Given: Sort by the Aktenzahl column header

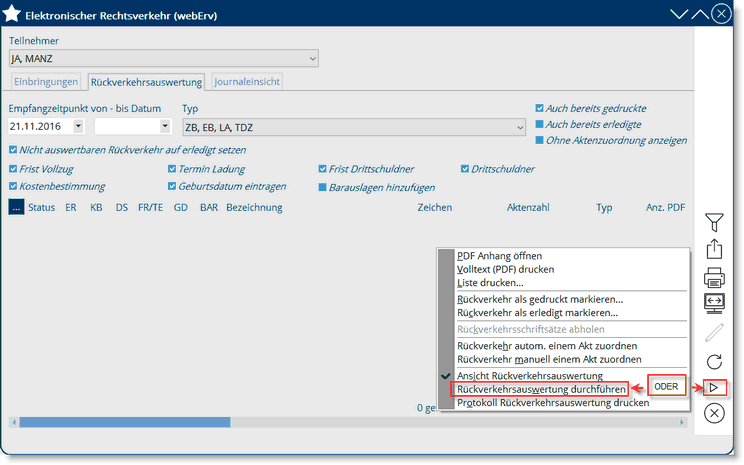Looking at the screenshot, I should click(x=528, y=207).
